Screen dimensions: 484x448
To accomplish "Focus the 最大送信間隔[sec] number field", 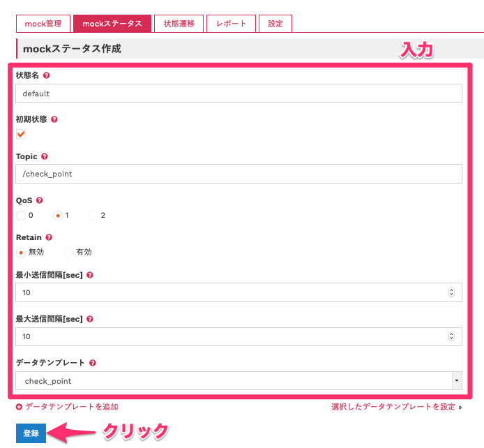I will coord(239,336).
